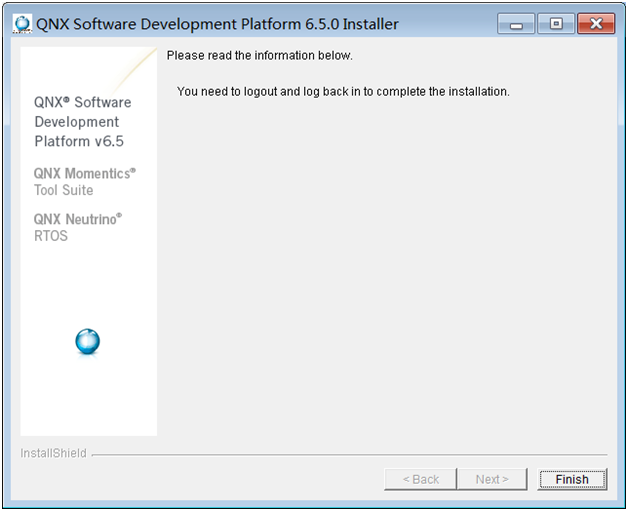Click the QNX Software Development Platform v6.5 heading
The width and height of the screenshot is (628, 511).
[83, 122]
